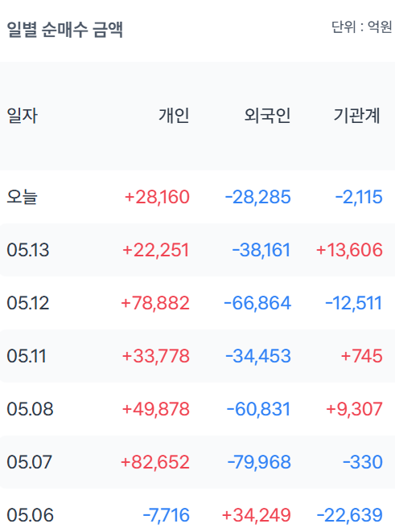Click the +28,160 individual value for today

157,197
